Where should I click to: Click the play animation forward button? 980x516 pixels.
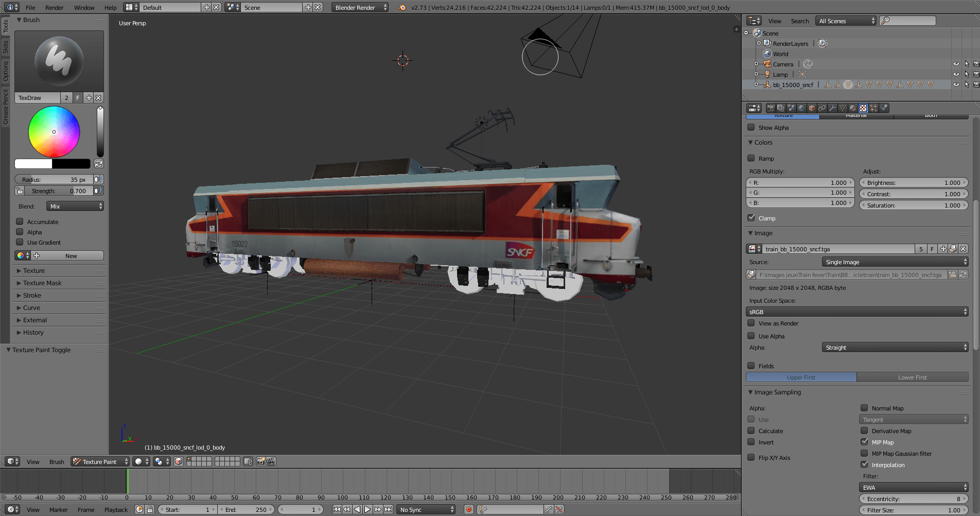point(367,509)
